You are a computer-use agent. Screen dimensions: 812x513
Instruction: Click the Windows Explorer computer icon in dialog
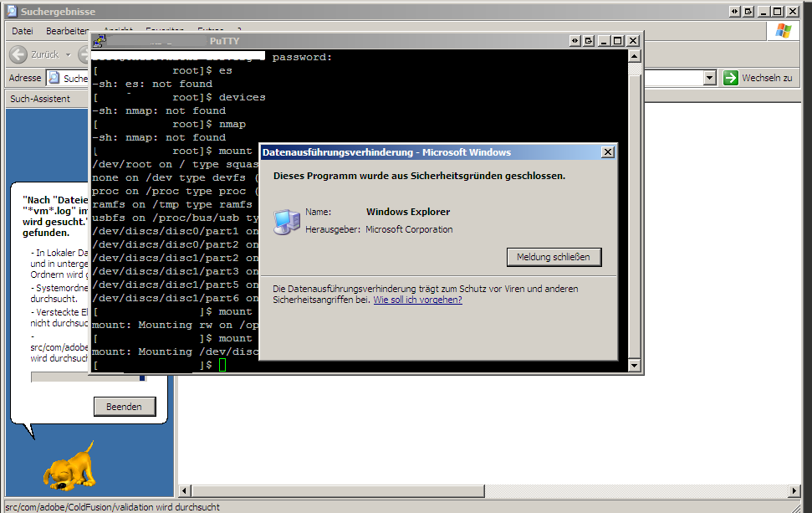287,222
